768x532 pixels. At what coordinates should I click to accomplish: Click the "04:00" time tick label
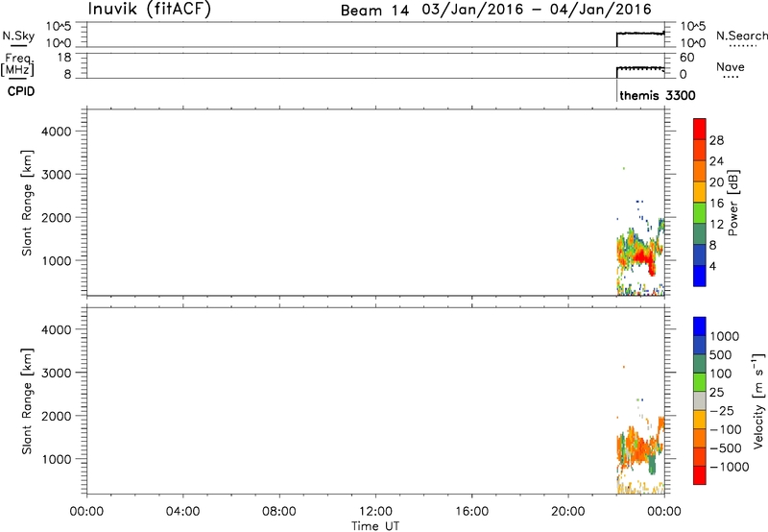(x=183, y=512)
